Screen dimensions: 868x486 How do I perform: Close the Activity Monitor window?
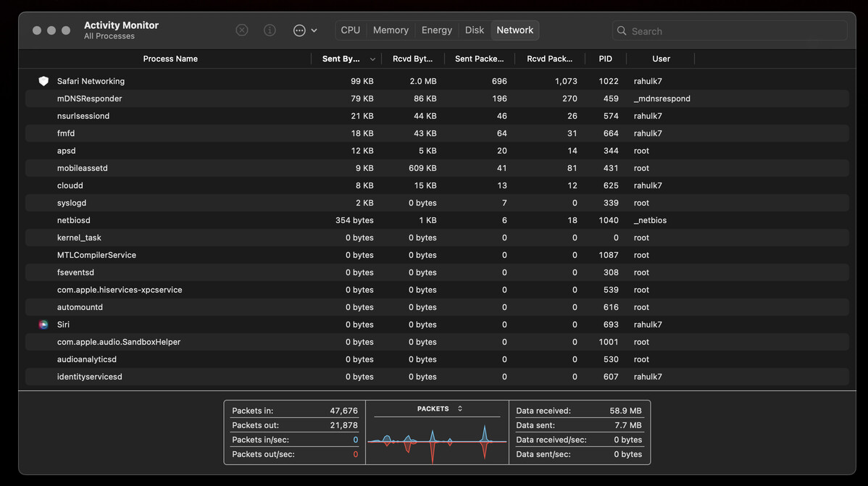pos(37,30)
